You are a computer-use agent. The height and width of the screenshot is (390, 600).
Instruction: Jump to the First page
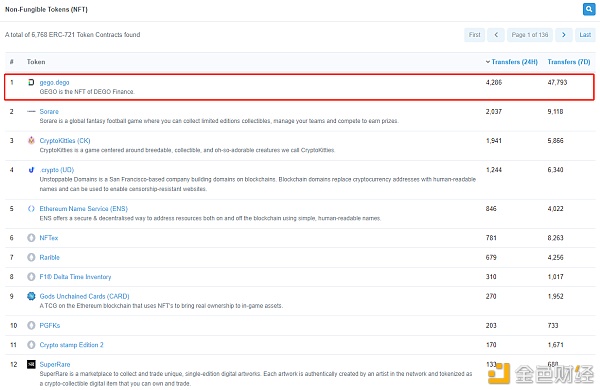point(474,35)
